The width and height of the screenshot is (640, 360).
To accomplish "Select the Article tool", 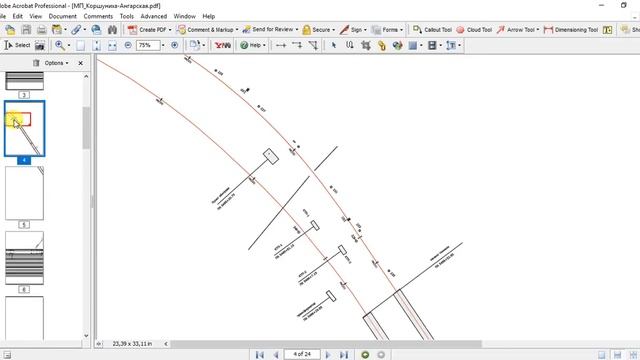I will point(350,45).
